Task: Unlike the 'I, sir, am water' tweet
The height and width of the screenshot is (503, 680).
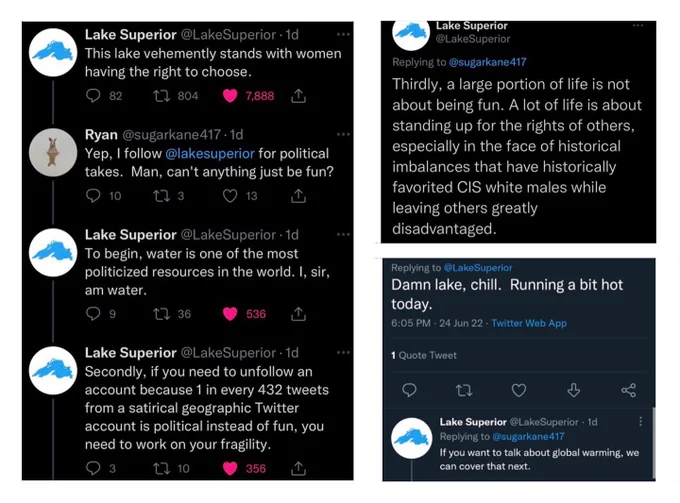Action: point(230,314)
